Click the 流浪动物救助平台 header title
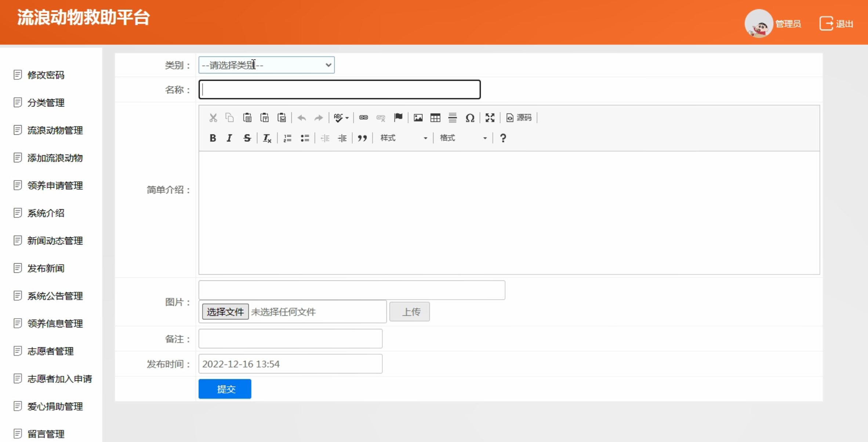The image size is (868, 442). tap(83, 18)
